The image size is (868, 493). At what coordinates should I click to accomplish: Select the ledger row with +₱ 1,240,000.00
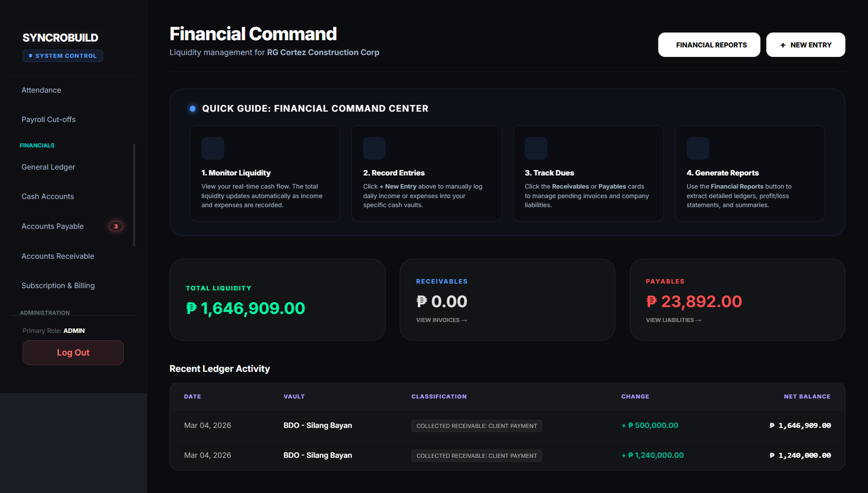pos(507,456)
